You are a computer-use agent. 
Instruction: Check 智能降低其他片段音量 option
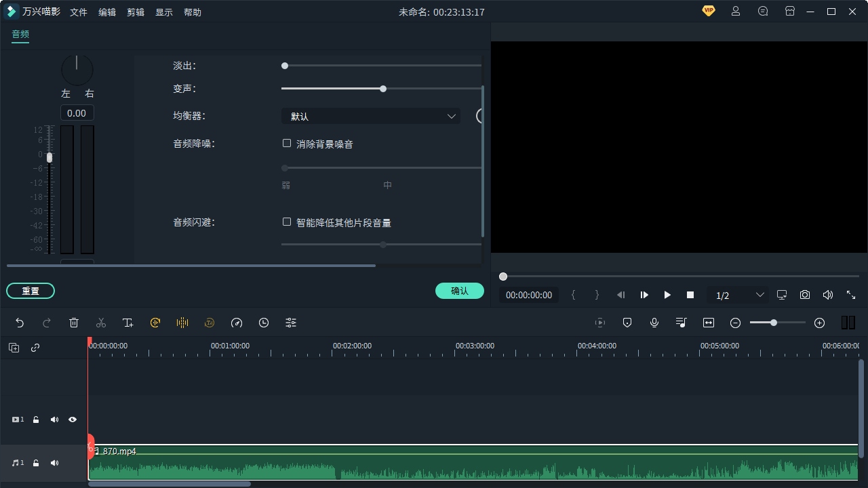[287, 222]
